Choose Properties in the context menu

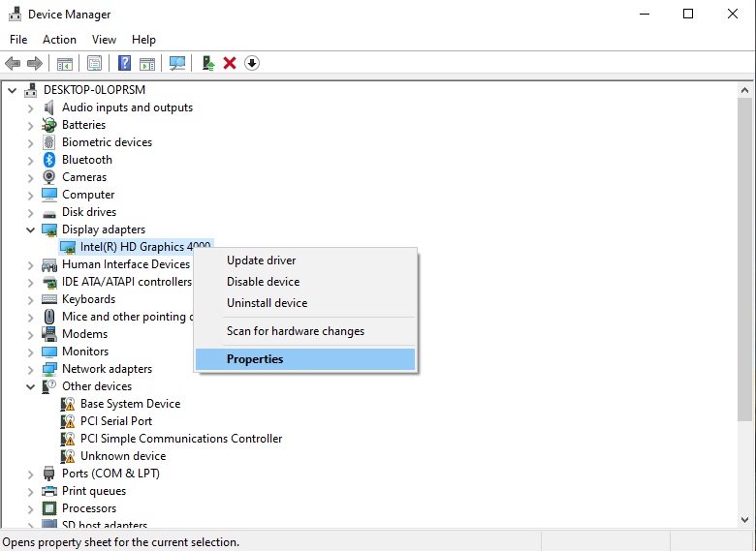pyautogui.click(x=305, y=359)
